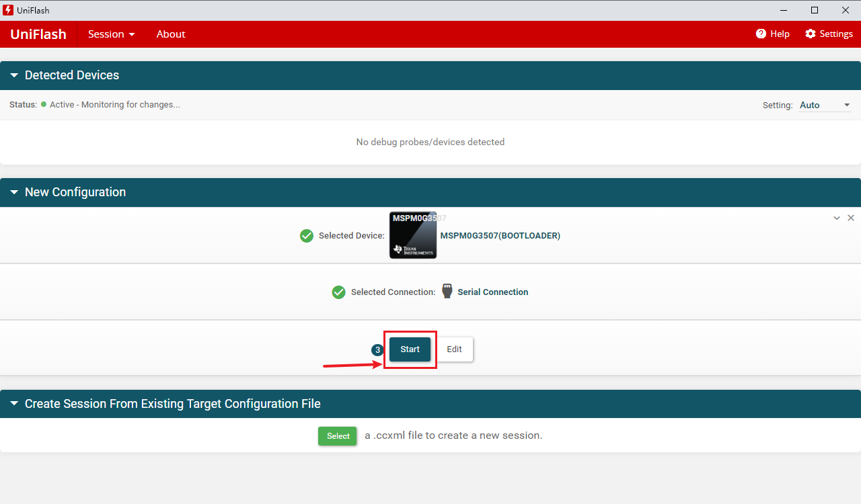Collapse Create Session From Existing Target section

click(14, 404)
